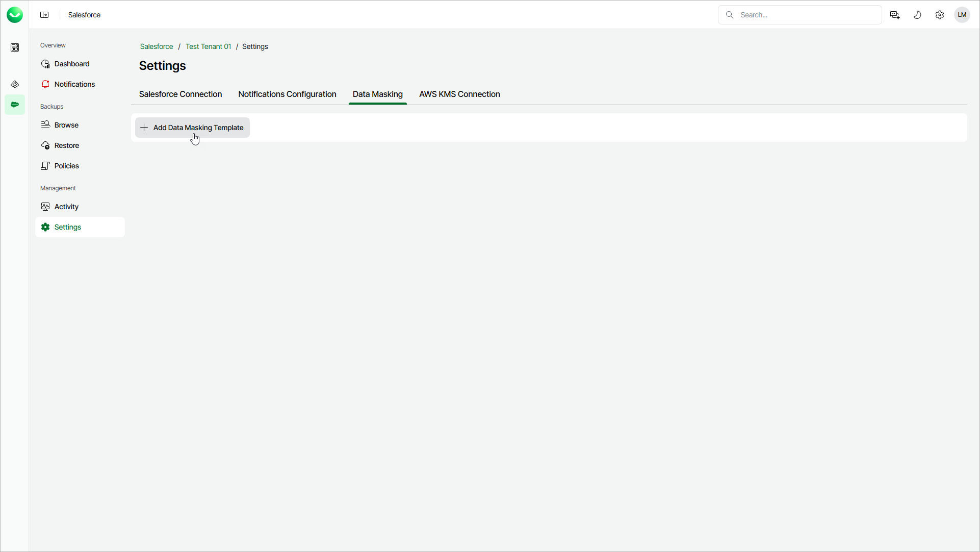The image size is (980, 552).
Task: Open the dashboard grid icon in left rail
Action: (x=15, y=47)
